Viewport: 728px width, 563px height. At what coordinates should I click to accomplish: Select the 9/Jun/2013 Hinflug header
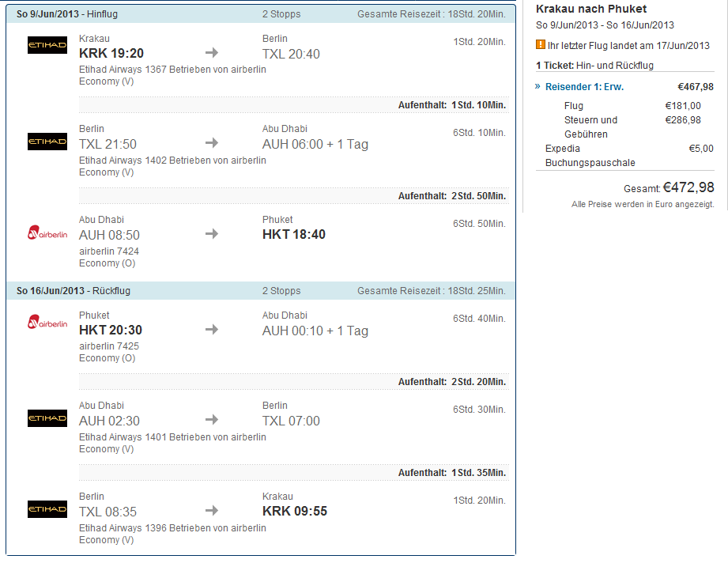coord(74,14)
